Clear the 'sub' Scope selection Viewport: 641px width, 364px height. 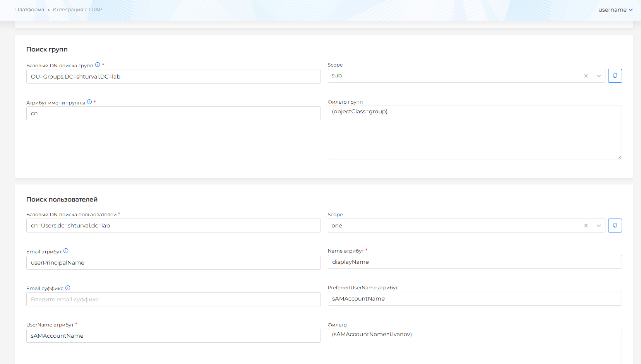[x=586, y=76]
